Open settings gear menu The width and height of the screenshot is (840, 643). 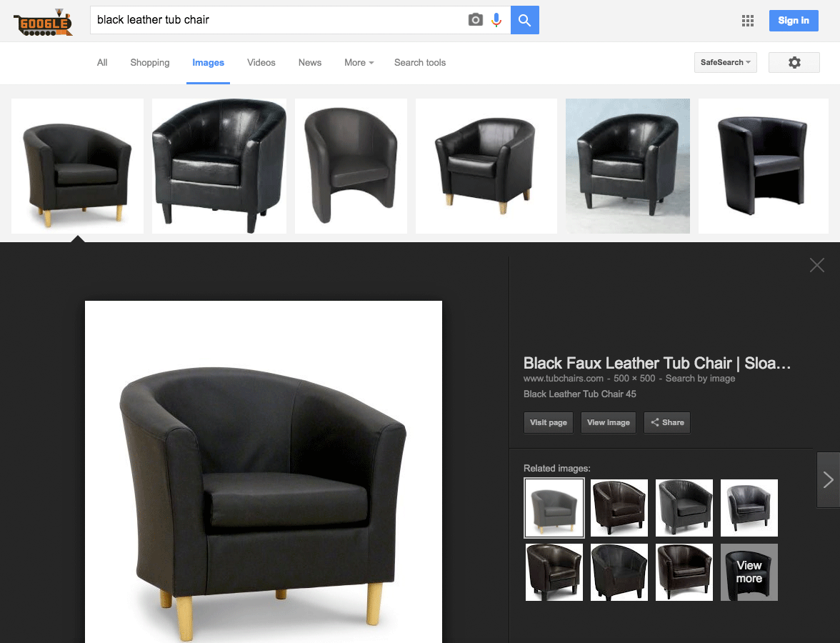tap(794, 62)
